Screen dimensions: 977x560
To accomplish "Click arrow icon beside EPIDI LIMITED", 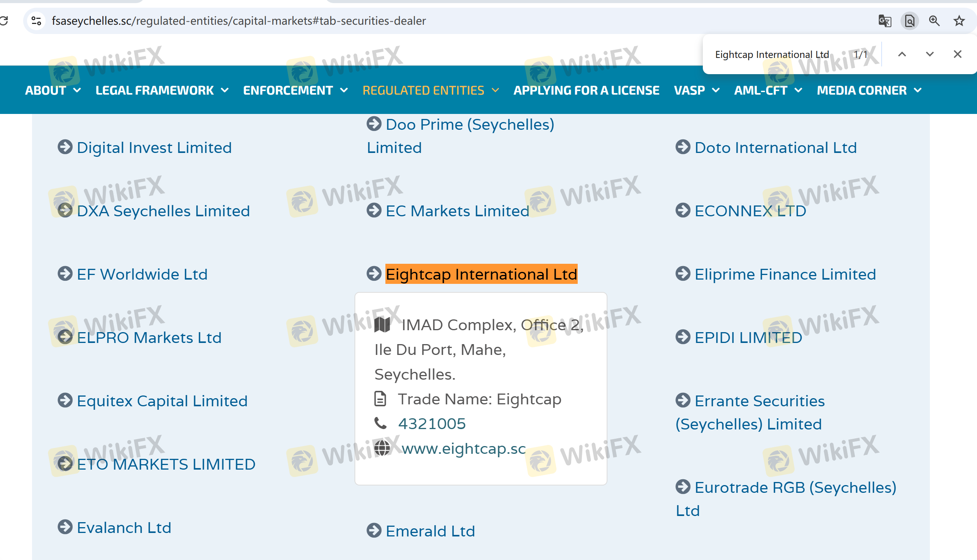I will tap(683, 337).
